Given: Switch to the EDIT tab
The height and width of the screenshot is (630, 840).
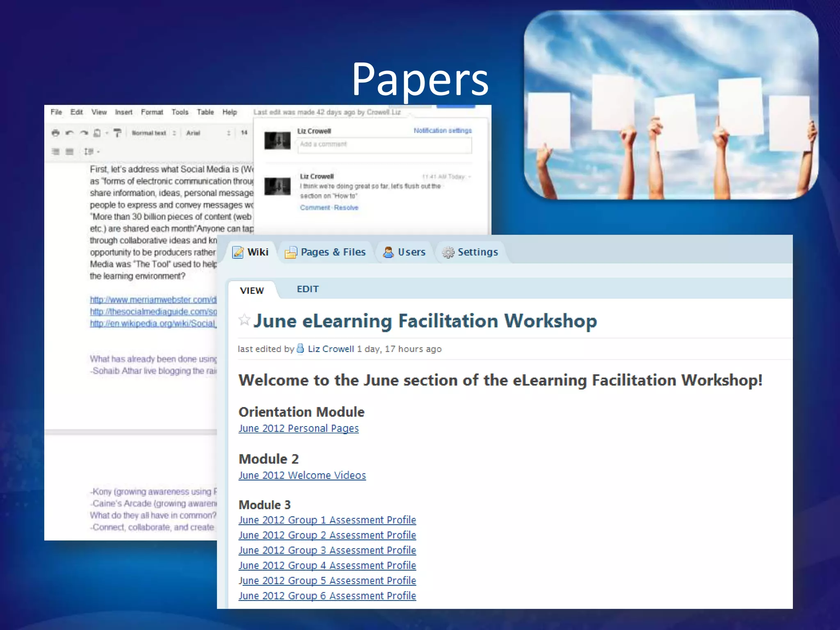Looking at the screenshot, I should (x=308, y=289).
